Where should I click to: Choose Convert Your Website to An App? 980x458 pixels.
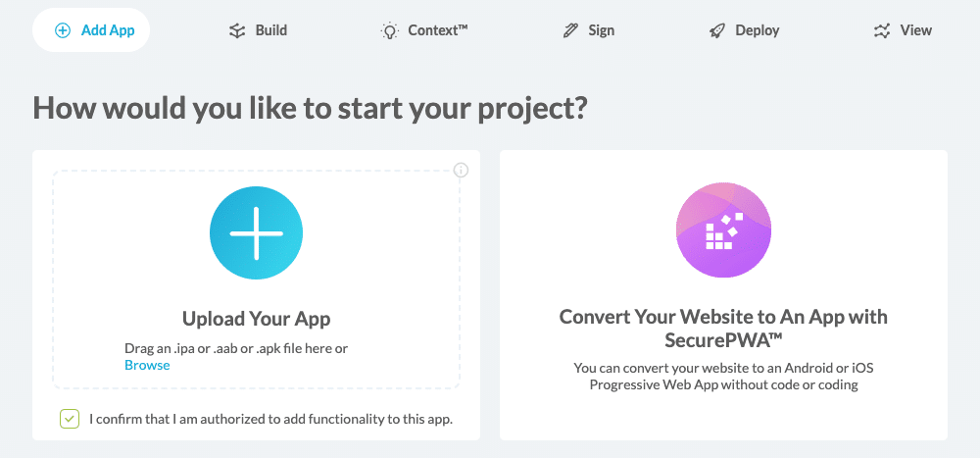point(723,328)
